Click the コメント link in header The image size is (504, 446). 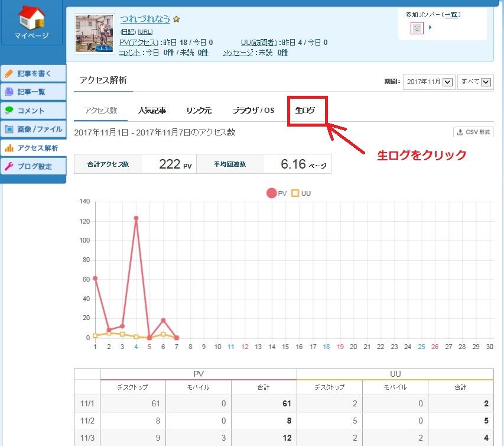(x=129, y=53)
